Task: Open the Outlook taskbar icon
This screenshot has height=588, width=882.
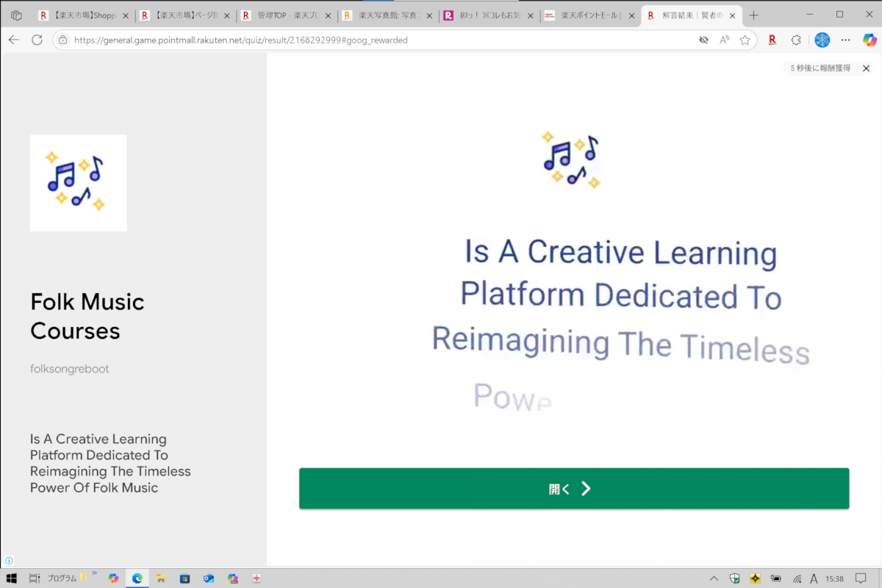Action: [209, 578]
